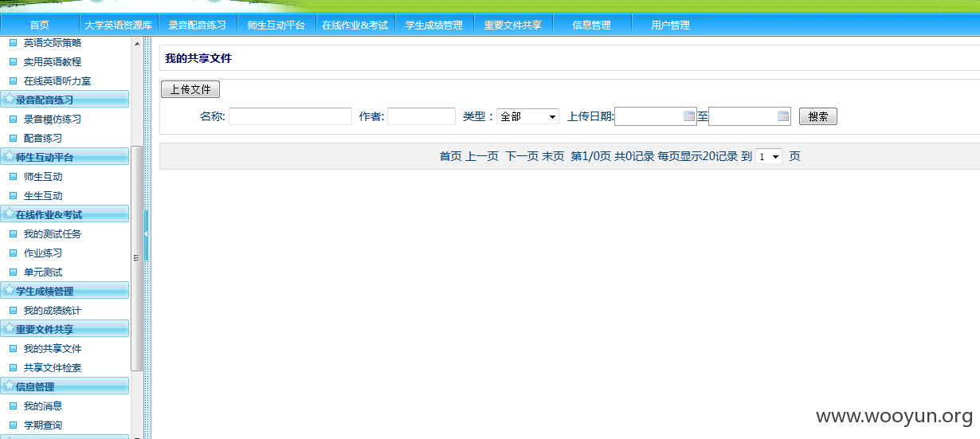Screen dimensions: 980x439
Task: Open 在线英语听力室 in sidebar
Action: [x=57, y=80]
